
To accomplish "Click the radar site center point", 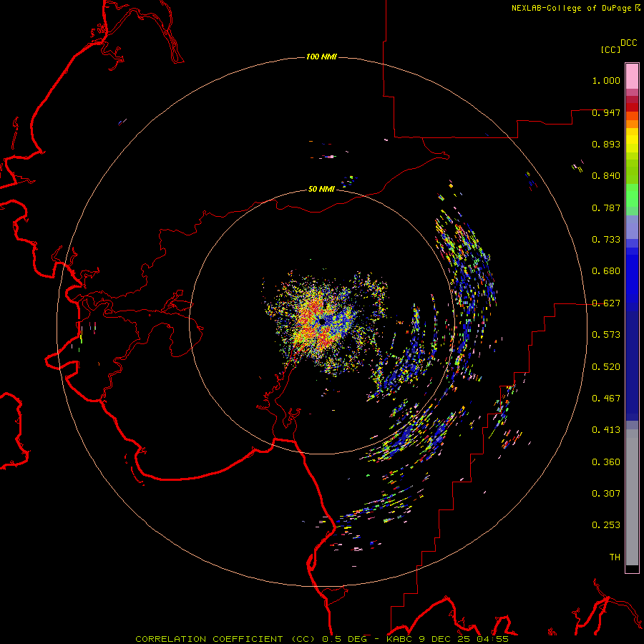I will point(322,321).
